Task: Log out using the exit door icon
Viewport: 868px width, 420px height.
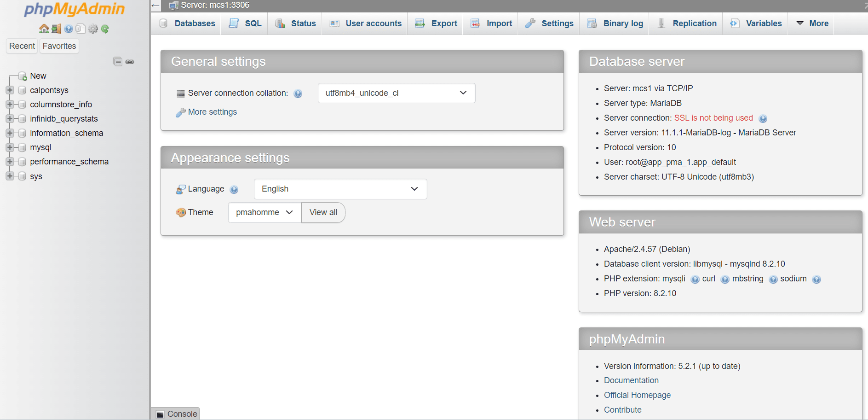Action: tap(56, 29)
